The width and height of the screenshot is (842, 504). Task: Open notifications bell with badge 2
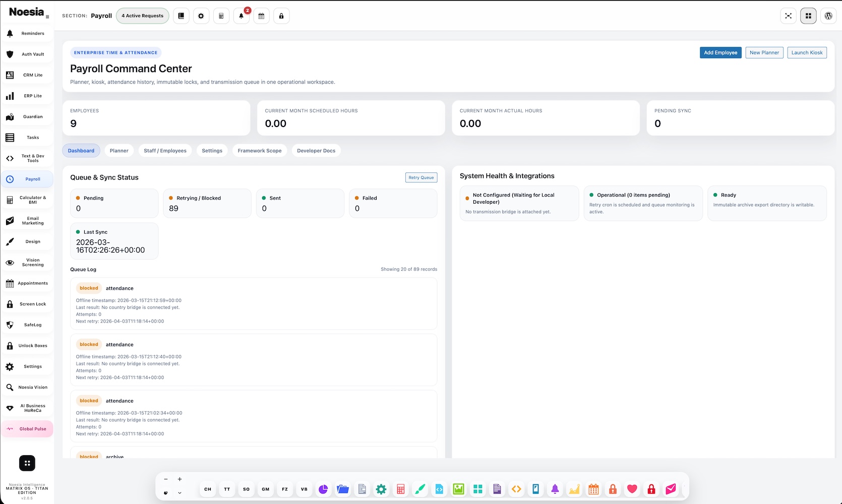click(242, 16)
